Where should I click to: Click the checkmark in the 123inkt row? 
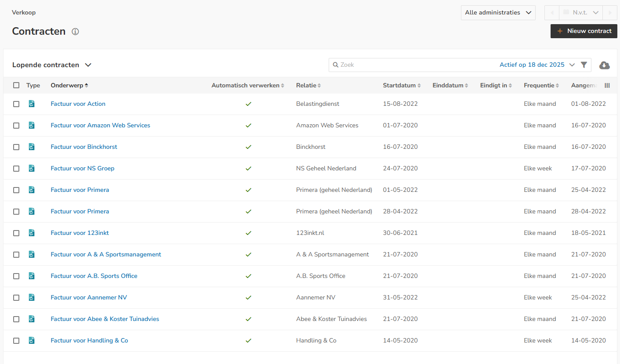click(x=248, y=233)
